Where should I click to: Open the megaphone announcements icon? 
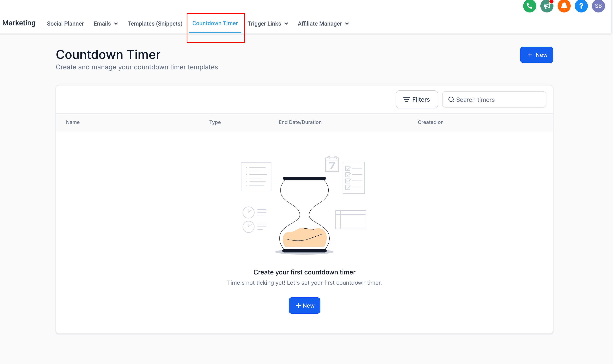tap(547, 6)
